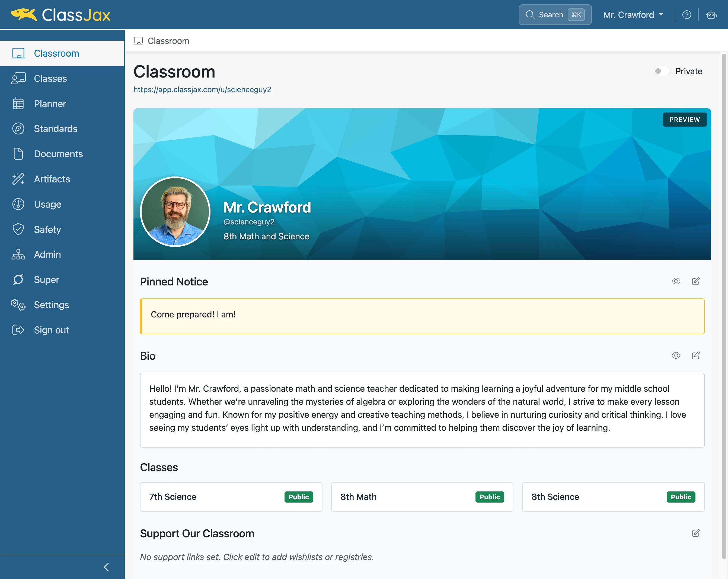Image resolution: width=728 pixels, height=579 pixels.
Task: Collapse the sidebar with chevron
Action: click(107, 567)
